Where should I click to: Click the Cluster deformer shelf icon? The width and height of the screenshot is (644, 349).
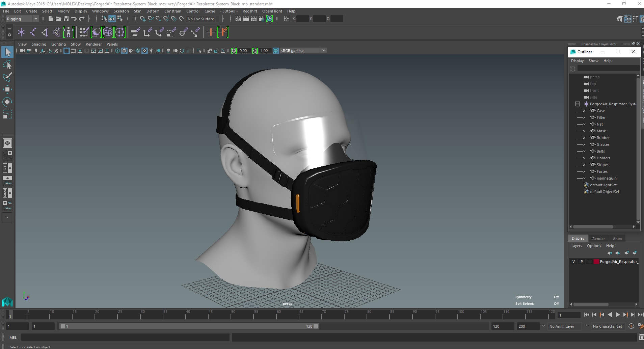coord(120,32)
